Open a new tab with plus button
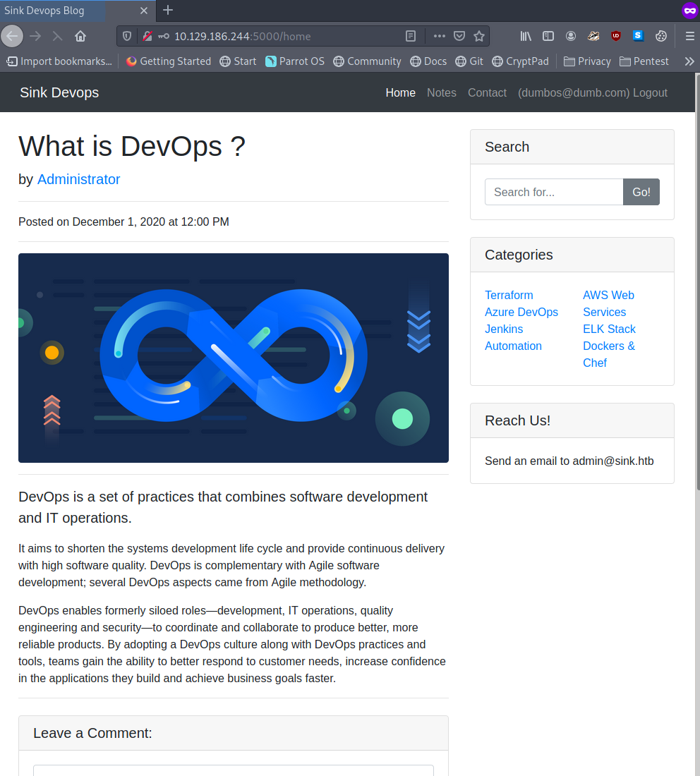Image resolution: width=700 pixels, height=776 pixels. [168, 10]
